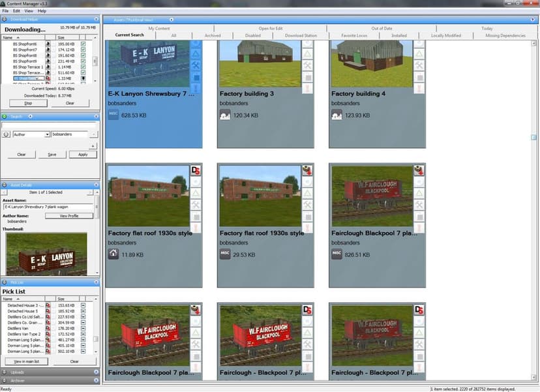Toggle checkbox for BS Shopfront9 download
This screenshot has height=392, width=540.
[83, 61]
